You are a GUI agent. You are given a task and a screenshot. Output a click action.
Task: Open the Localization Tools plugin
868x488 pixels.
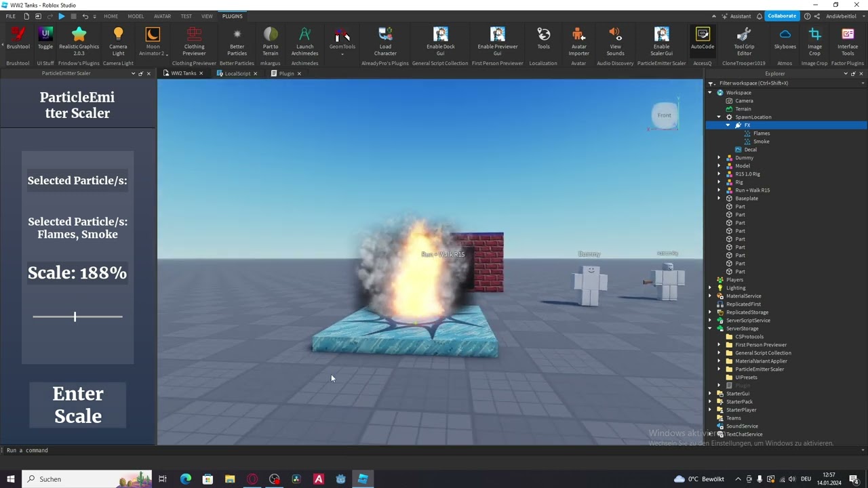click(543, 39)
